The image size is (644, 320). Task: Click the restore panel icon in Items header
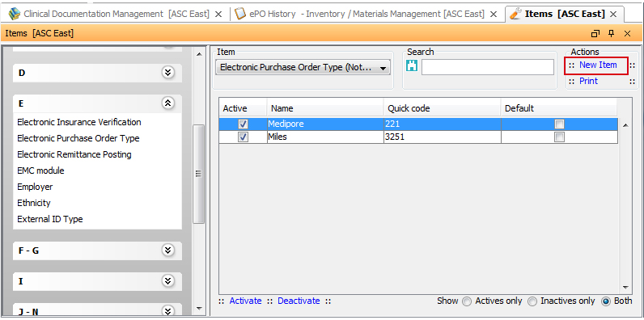pos(595,34)
